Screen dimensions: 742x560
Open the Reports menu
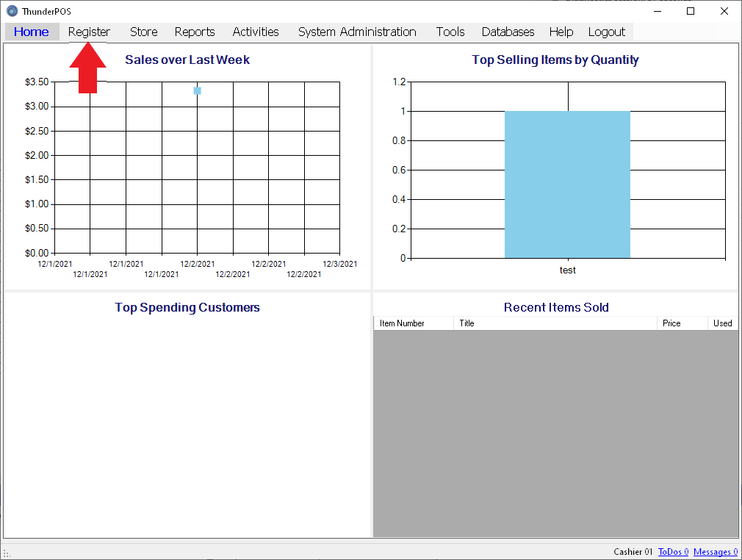[x=195, y=32]
